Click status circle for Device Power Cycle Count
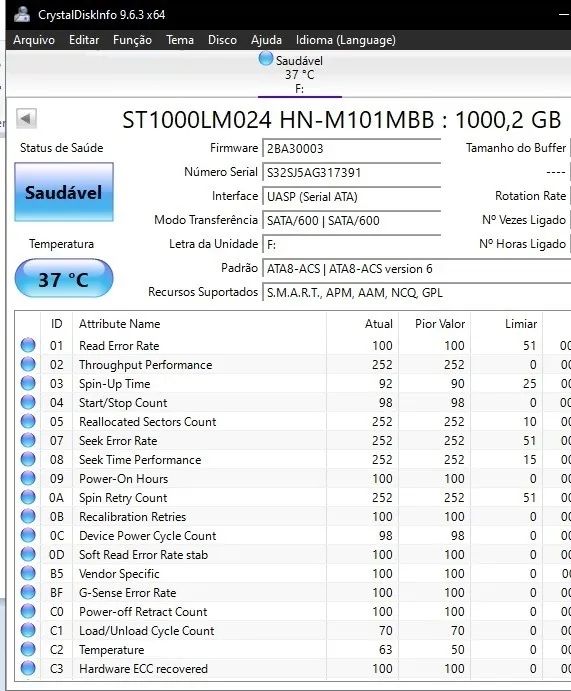Screen dimensions: 571x691 (x=28, y=535)
